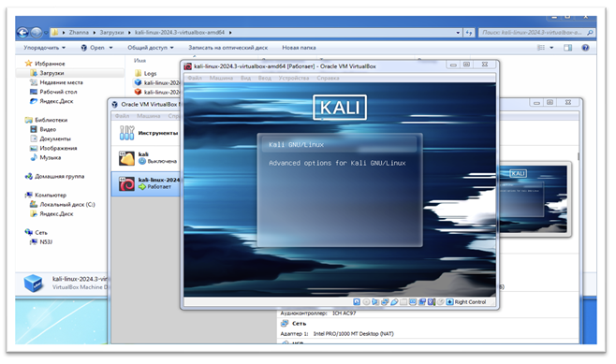Screen dimensions: 616x364
Task: Click the recording icon in VM status bar
Action: coord(422,301)
